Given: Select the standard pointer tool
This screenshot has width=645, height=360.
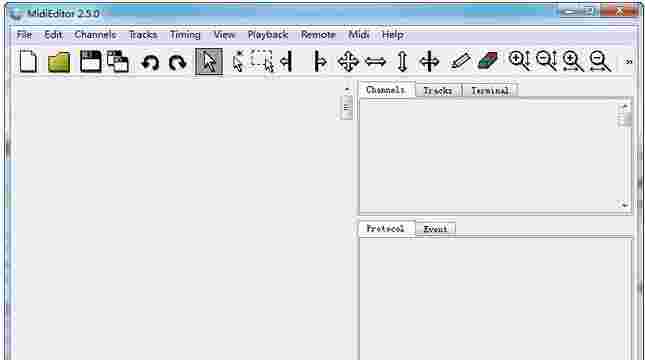Looking at the screenshot, I should point(209,62).
